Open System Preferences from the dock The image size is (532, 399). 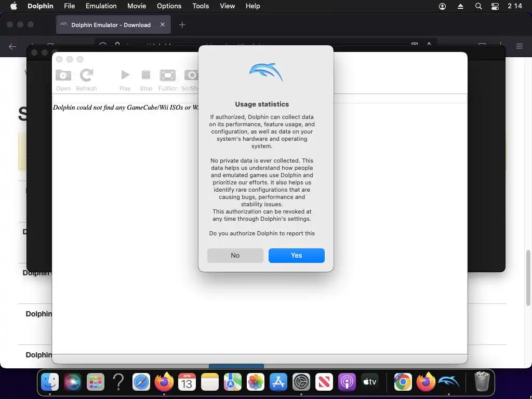pyautogui.click(x=301, y=382)
